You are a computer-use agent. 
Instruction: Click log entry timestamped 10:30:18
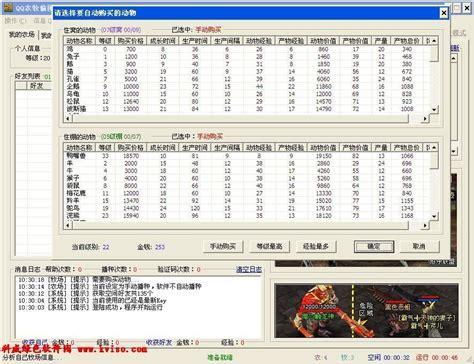[74, 279]
